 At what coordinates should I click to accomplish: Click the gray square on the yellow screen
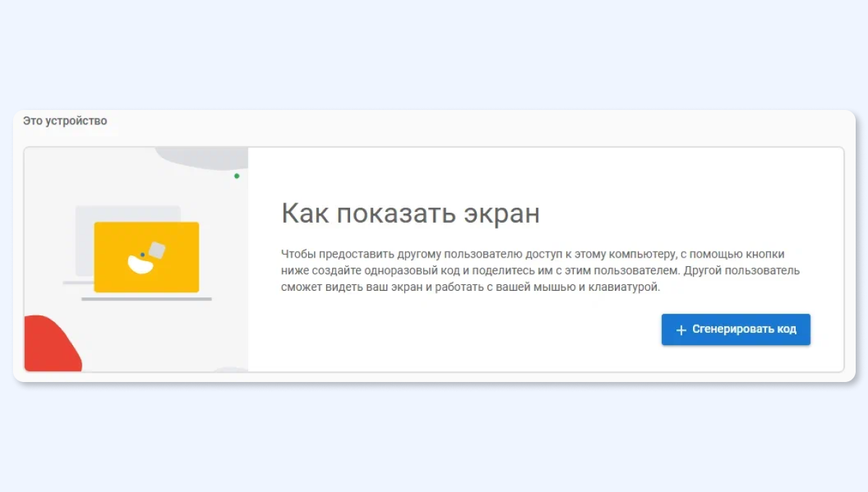pos(156,250)
